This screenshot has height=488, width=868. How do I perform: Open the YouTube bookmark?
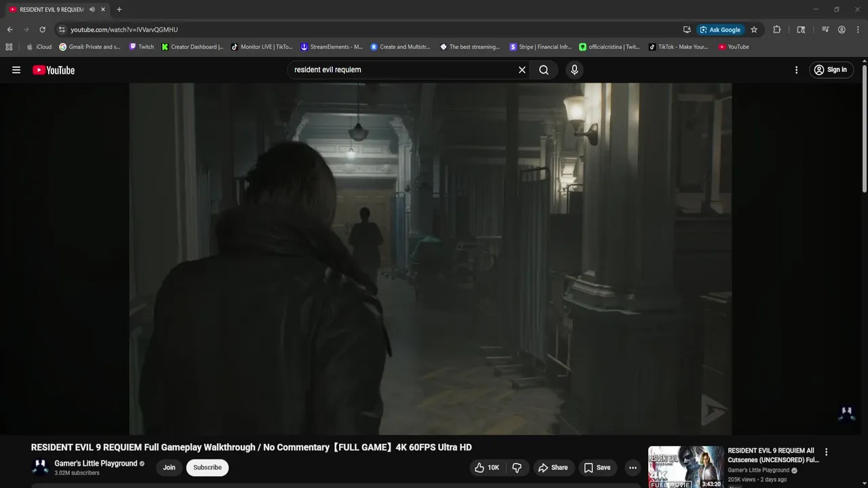click(x=734, y=47)
